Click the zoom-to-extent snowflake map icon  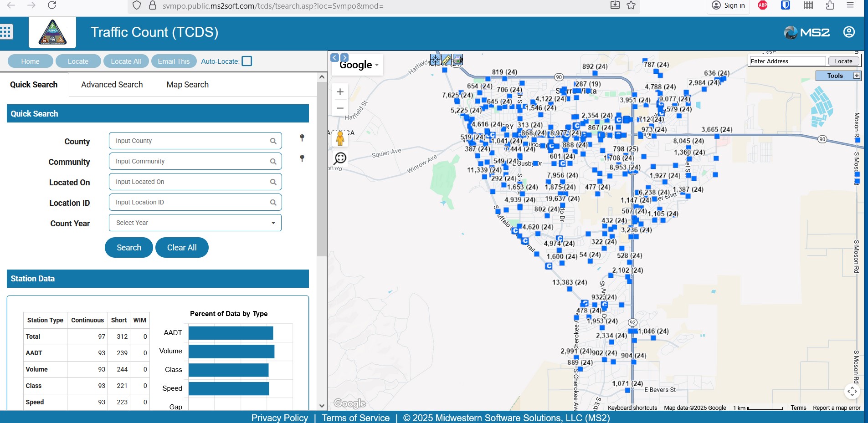(x=435, y=60)
